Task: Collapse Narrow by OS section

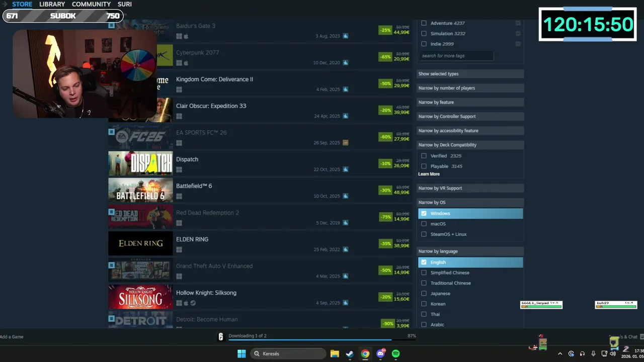Action: click(x=470, y=202)
